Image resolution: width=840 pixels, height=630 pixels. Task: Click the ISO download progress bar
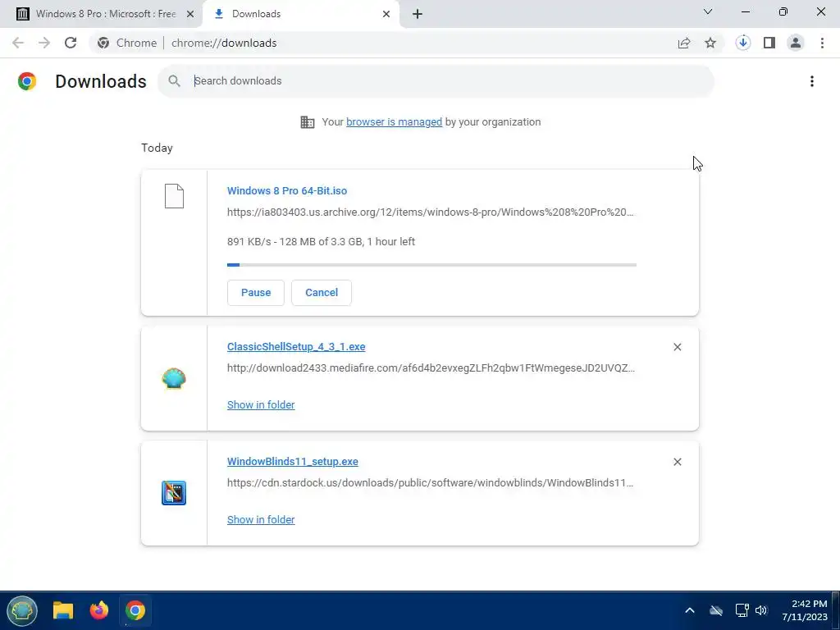pyautogui.click(x=431, y=265)
